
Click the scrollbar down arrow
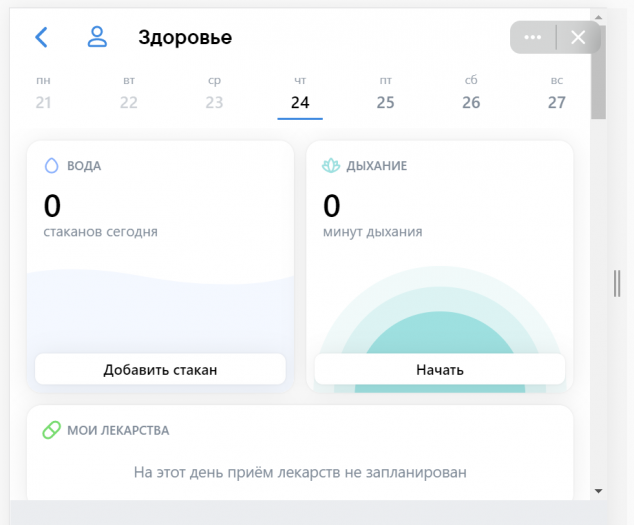pyautogui.click(x=598, y=491)
